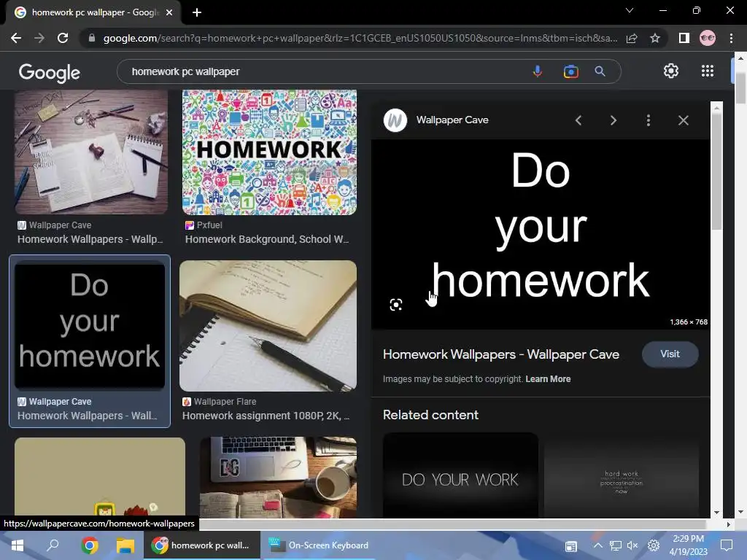747x560 pixels.
Task: Open the notebook and pen thumbnail
Action: [268, 326]
